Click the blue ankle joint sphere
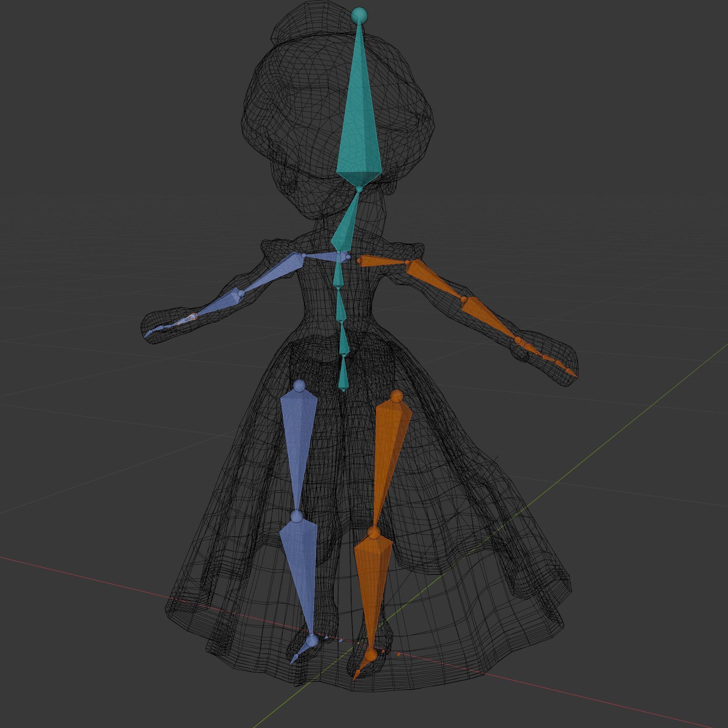This screenshot has width=728, height=728. (x=312, y=640)
